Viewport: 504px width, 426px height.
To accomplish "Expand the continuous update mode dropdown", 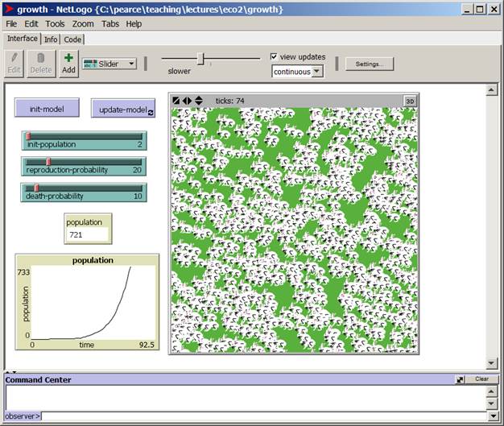I will click(297, 72).
